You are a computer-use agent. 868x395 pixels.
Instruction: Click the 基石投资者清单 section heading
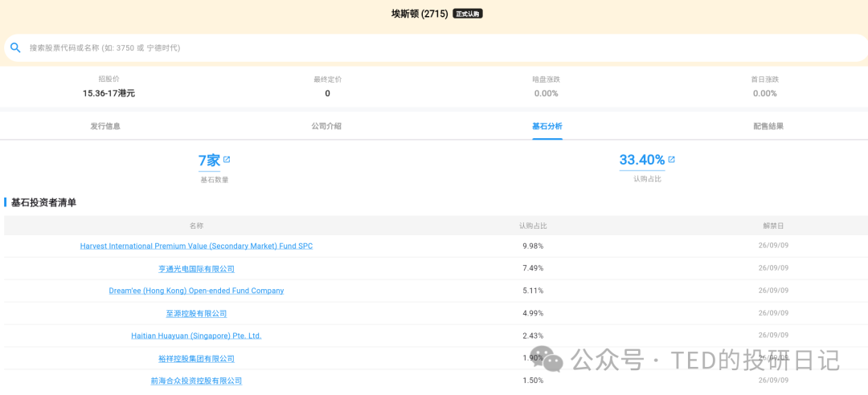click(x=43, y=202)
